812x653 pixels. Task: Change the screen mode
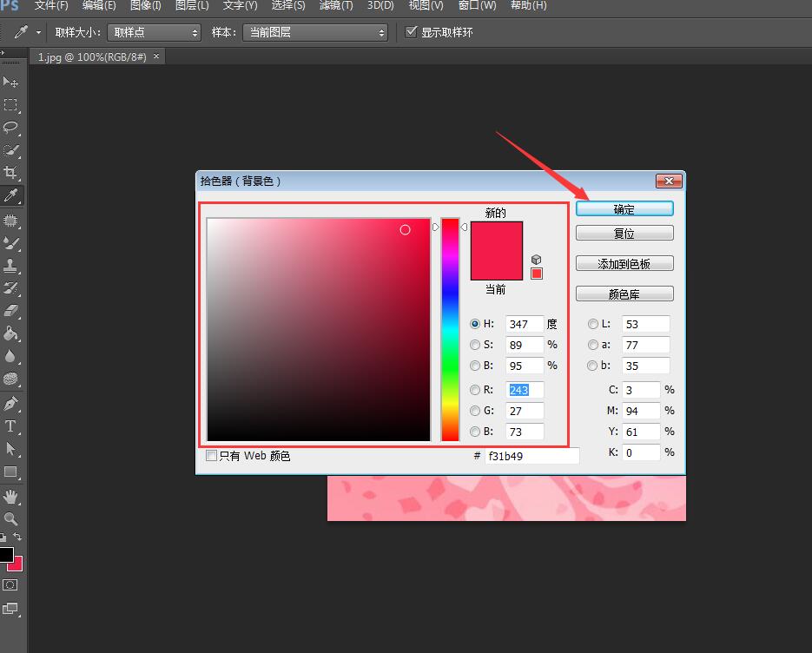coord(10,609)
